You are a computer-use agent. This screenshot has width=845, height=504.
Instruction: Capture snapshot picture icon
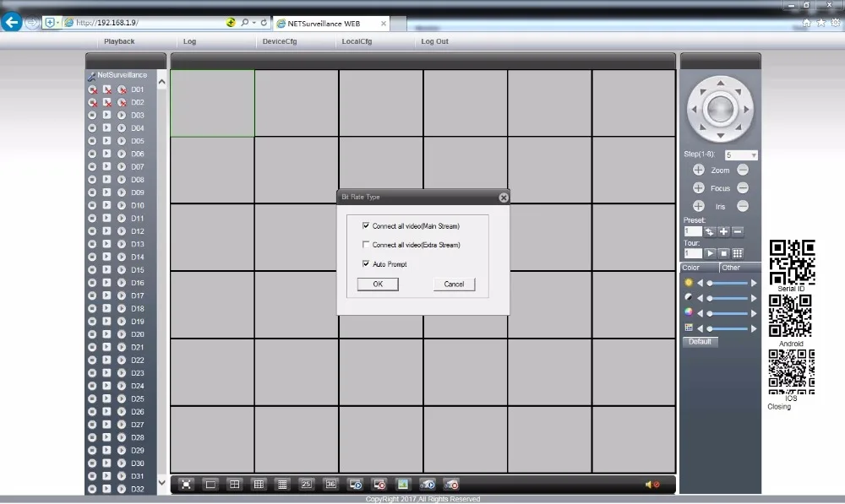point(402,484)
